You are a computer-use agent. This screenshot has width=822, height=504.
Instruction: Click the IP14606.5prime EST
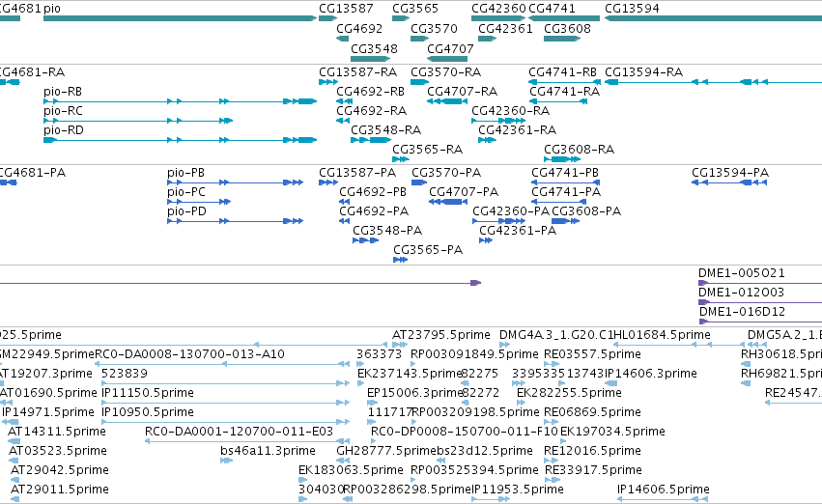pyautogui.click(x=664, y=500)
